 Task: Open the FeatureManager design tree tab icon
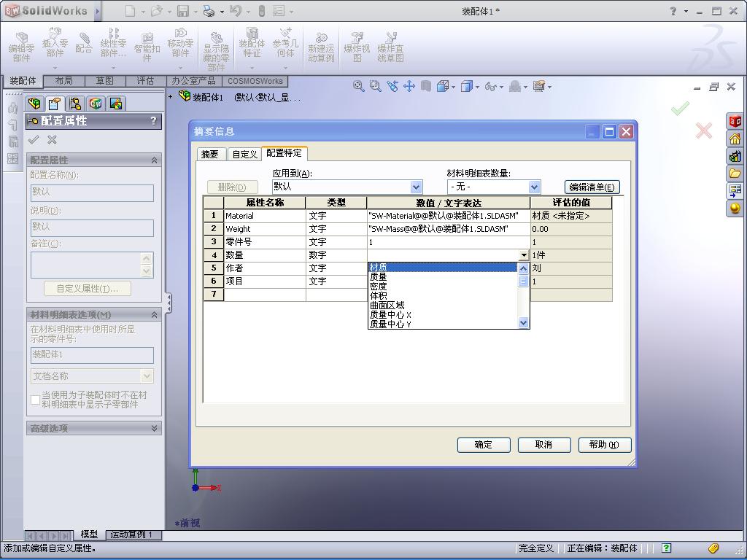34,103
